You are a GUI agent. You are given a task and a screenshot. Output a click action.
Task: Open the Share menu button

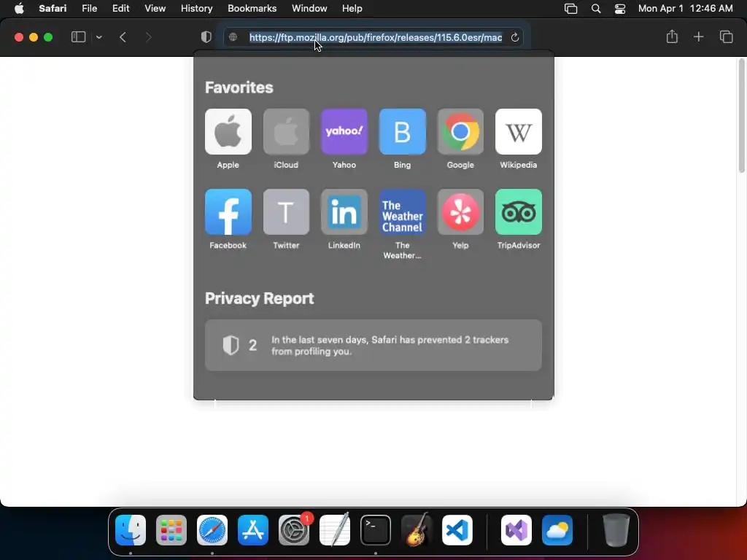(x=672, y=36)
